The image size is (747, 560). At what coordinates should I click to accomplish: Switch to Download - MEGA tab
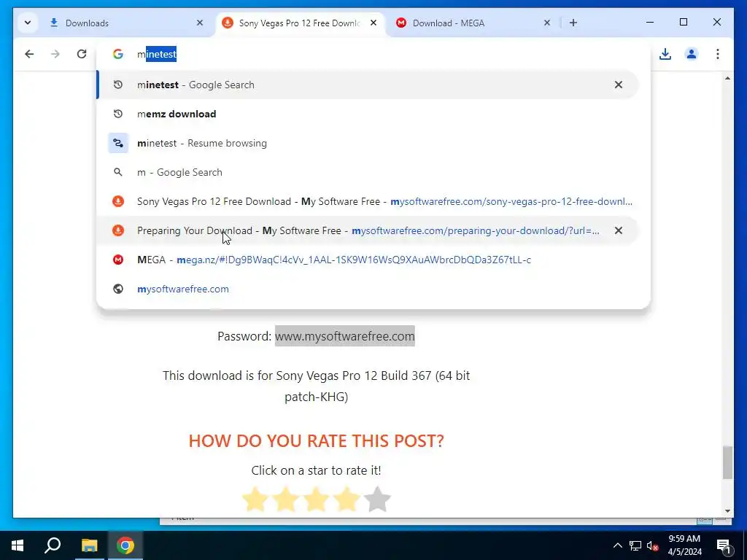[472, 23]
